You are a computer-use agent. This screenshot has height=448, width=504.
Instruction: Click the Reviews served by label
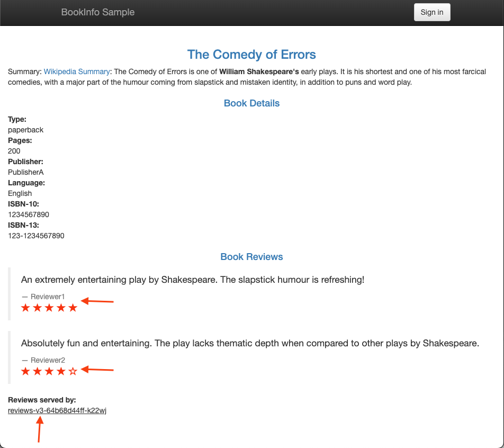(42, 400)
